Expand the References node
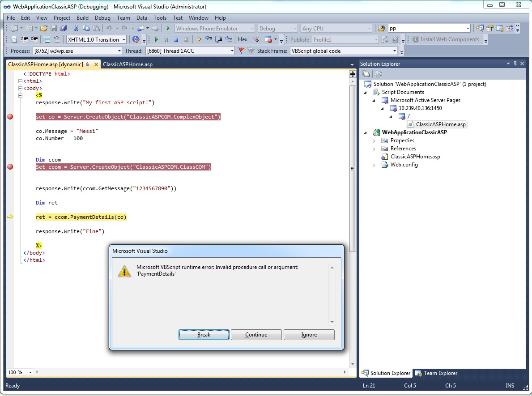Image resolution: width=532 pixels, height=396 pixels. tap(374, 149)
